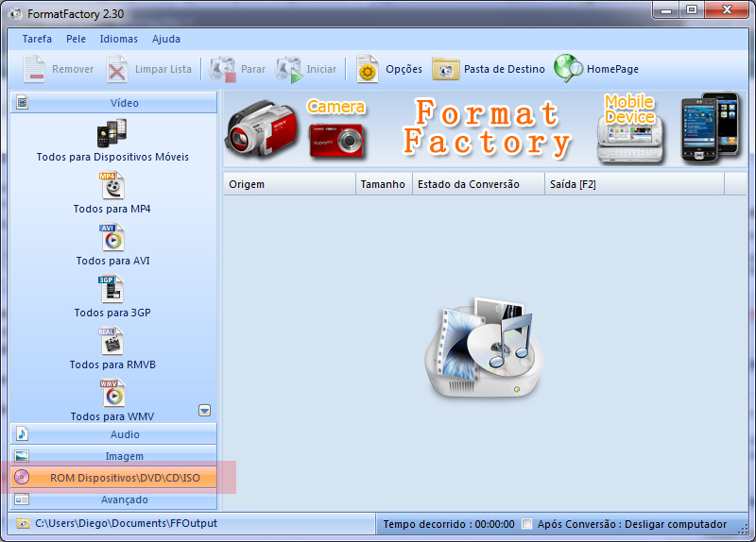Open the Todos para RMVB converter

tap(112, 342)
